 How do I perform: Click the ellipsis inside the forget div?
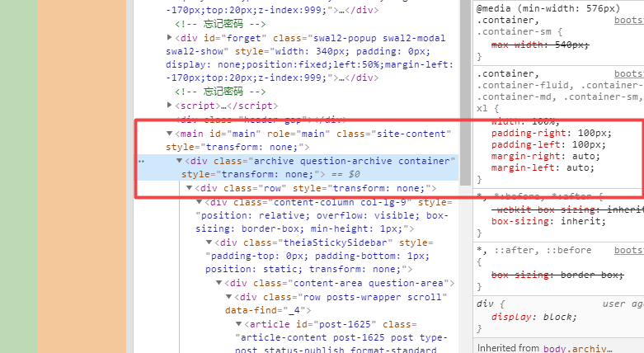341,78
